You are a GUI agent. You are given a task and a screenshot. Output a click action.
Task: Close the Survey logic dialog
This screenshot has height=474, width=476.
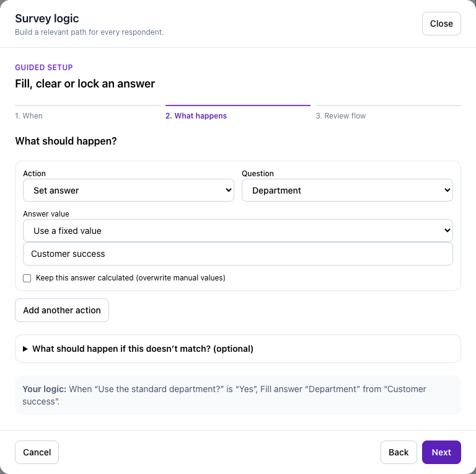(x=441, y=24)
